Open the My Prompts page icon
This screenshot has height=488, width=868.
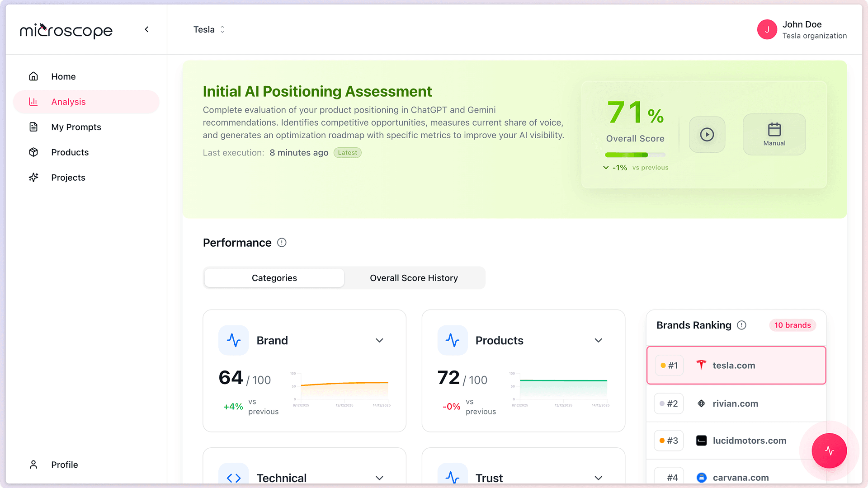[x=33, y=127]
